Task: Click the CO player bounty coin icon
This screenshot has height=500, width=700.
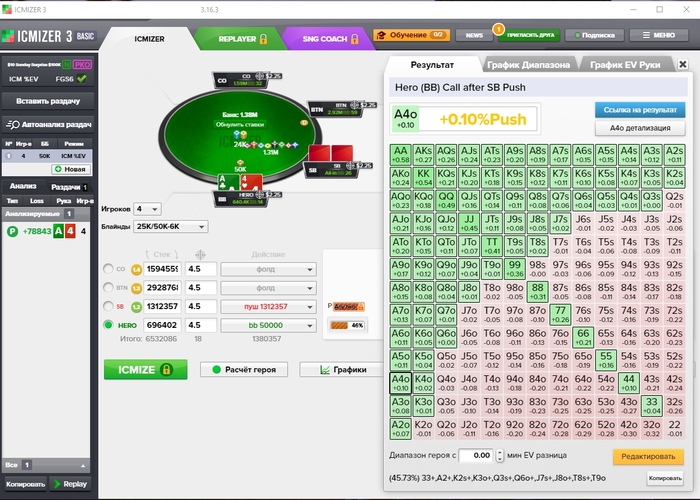Action: point(136,269)
